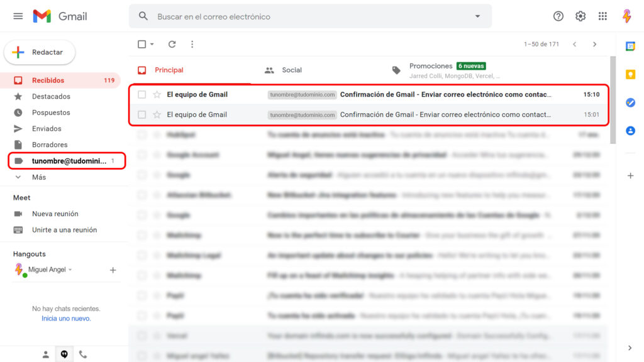
Task: Open the Enviados folder
Action: pyautogui.click(x=61, y=128)
